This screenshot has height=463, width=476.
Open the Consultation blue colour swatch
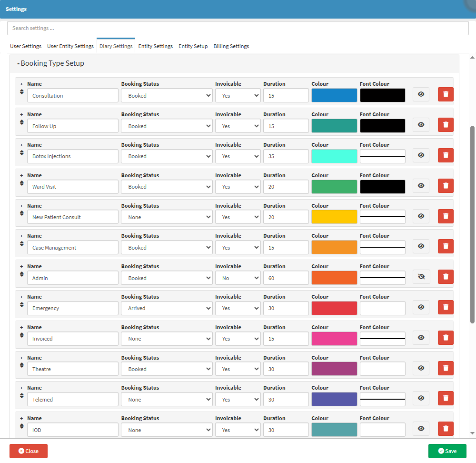pyautogui.click(x=334, y=95)
